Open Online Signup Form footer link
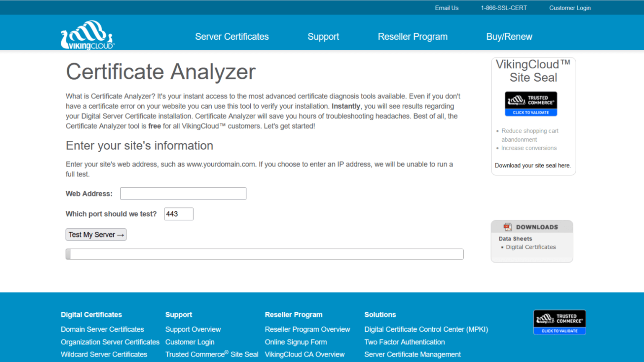 [296, 342]
